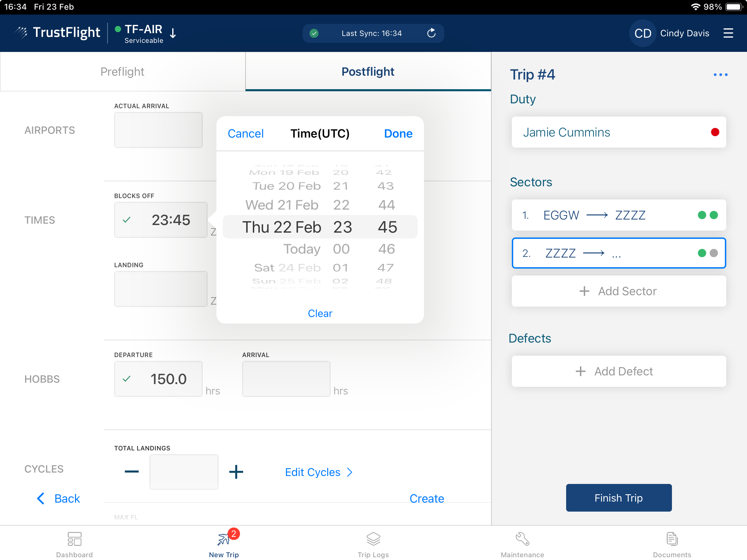Tap the sync refresh icon
The height and width of the screenshot is (560, 747).
point(431,33)
